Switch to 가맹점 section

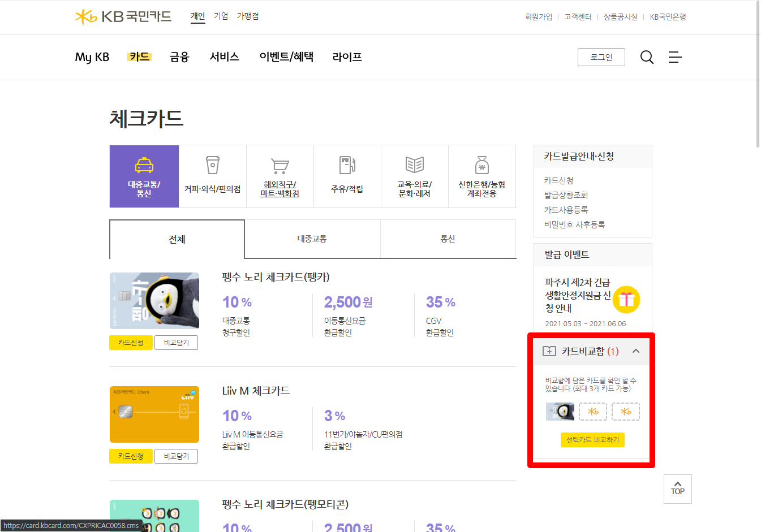[248, 16]
